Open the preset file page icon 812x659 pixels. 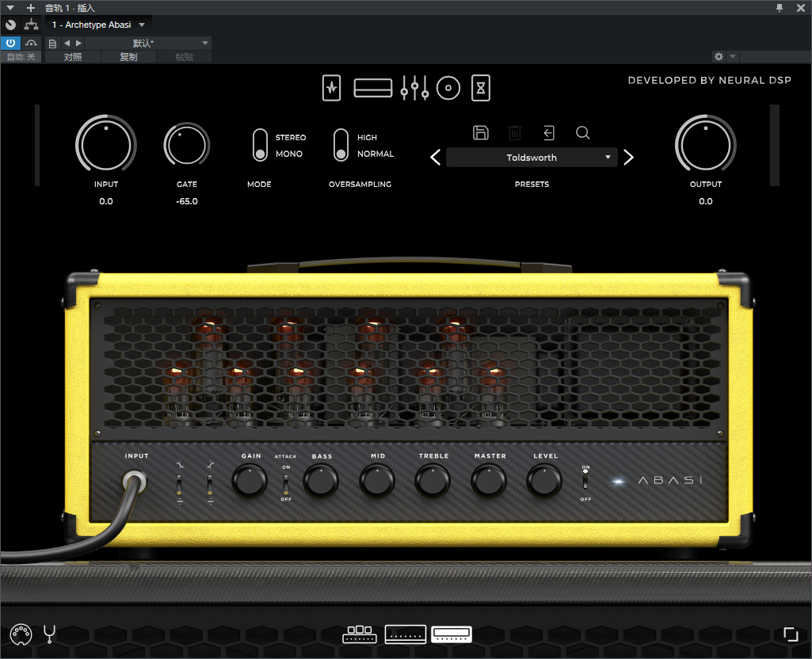click(x=52, y=44)
